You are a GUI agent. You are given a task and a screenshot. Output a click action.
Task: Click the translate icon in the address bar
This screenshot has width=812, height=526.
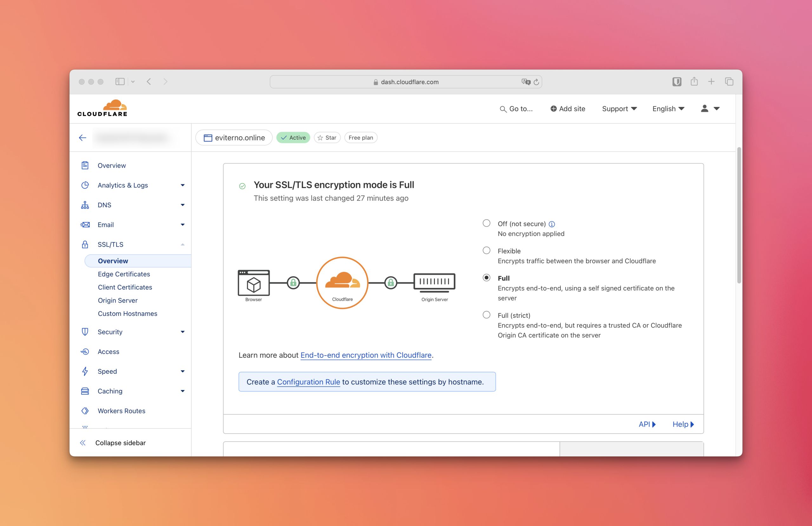click(x=526, y=82)
